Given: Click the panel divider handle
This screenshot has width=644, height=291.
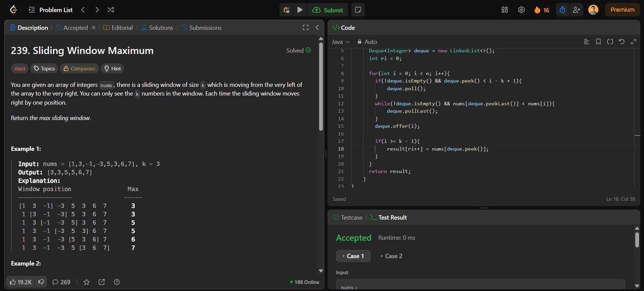Looking at the screenshot, I should pos(325,154).
